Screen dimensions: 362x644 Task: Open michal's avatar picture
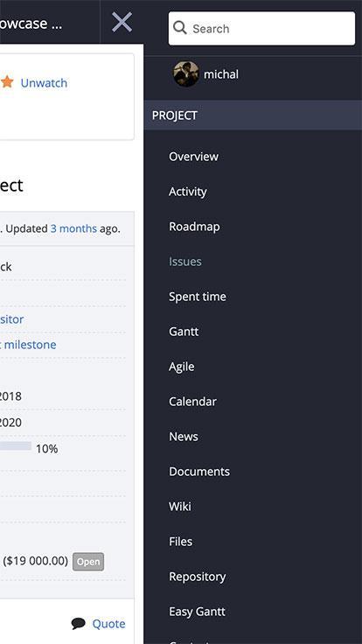[186, 73]
